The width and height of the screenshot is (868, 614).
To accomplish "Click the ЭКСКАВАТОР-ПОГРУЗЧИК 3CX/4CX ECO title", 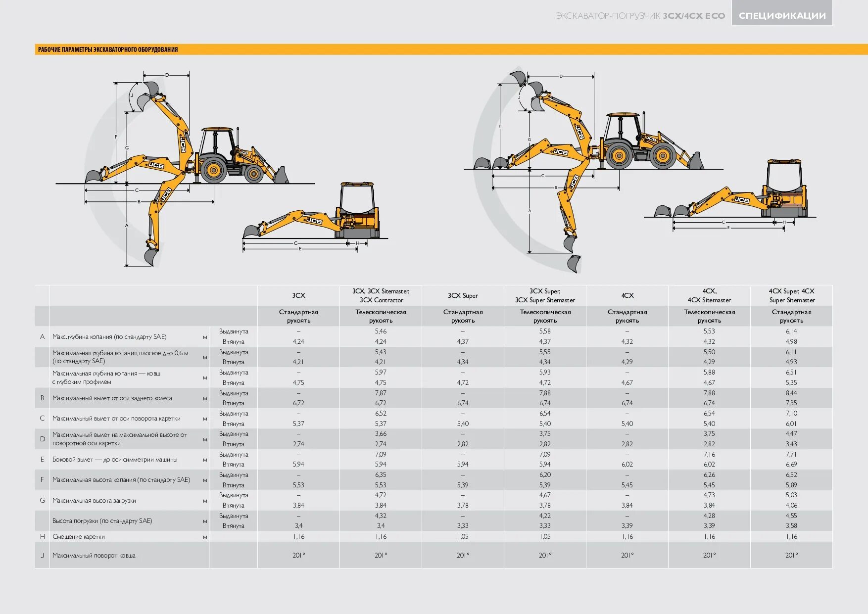I will pyautogui.click(x=640, y=16).
